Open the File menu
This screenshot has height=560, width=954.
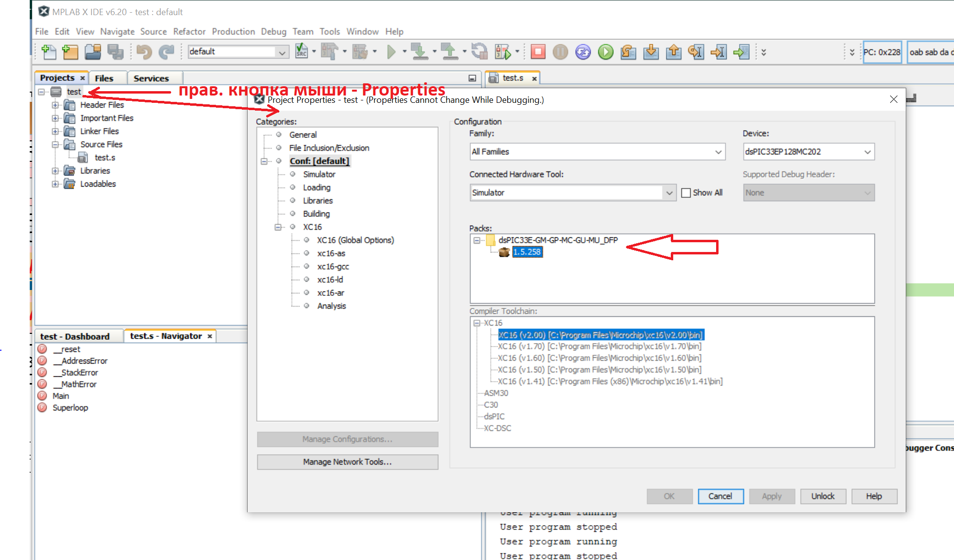click(x=41, y=31)
